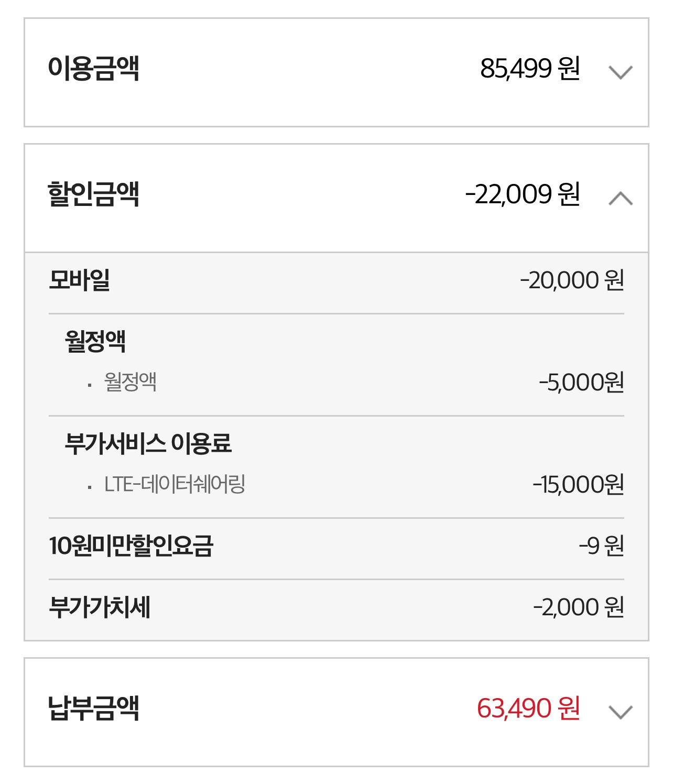Click the 부가서비스 이용료 heading
Image resolution: width=673 pixels, height=784 pixels.
coord(148,443)
